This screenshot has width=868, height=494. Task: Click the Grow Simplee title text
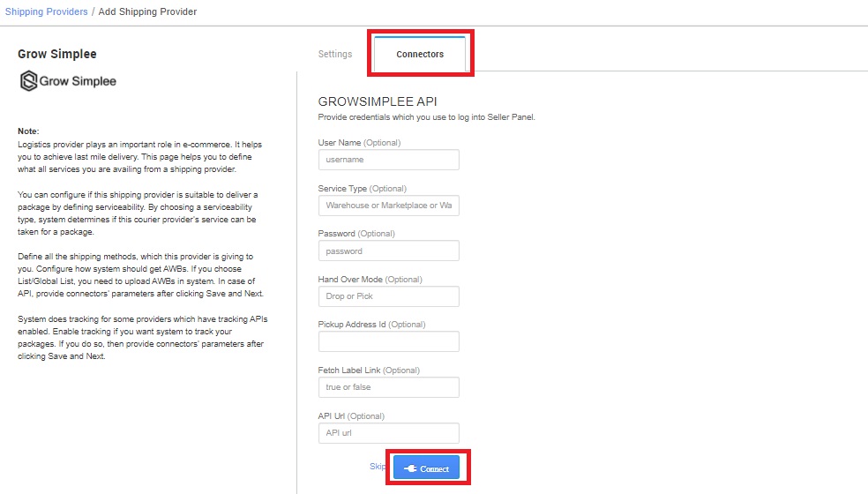point(57,54)
